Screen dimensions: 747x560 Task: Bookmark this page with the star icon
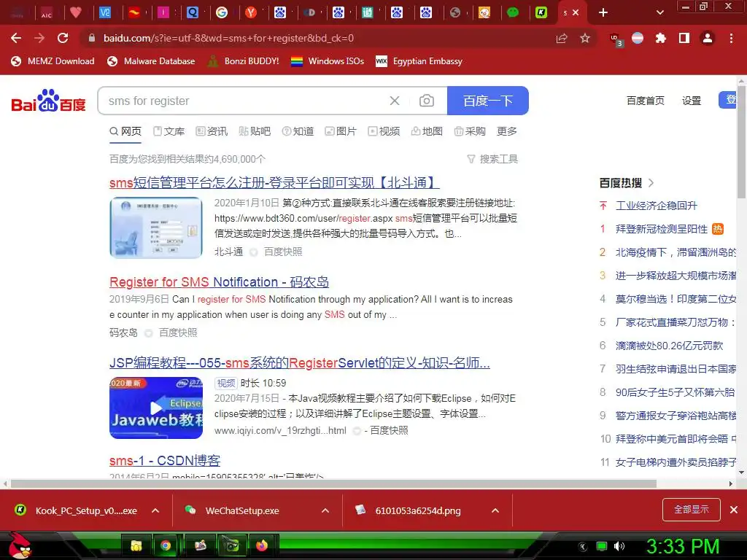click(x=585, y=38)
